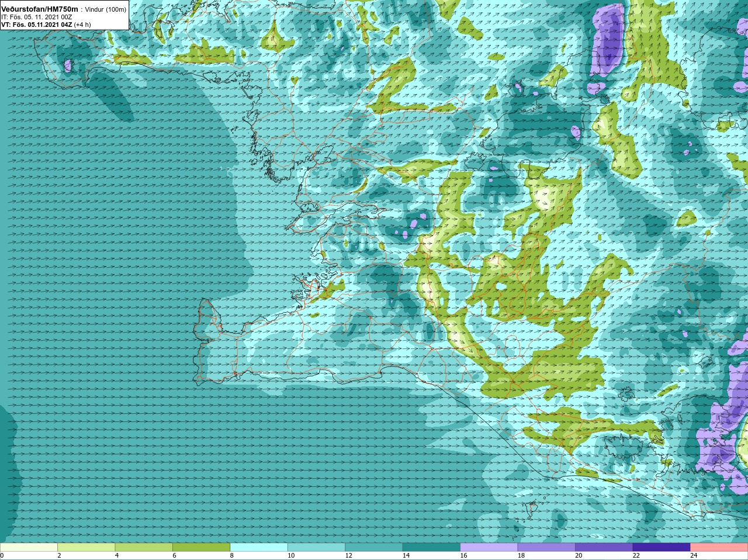Viewport: 748px width, 560px height.
Task: Click the legend scale value "4"
Action: (x=117, y=555)
